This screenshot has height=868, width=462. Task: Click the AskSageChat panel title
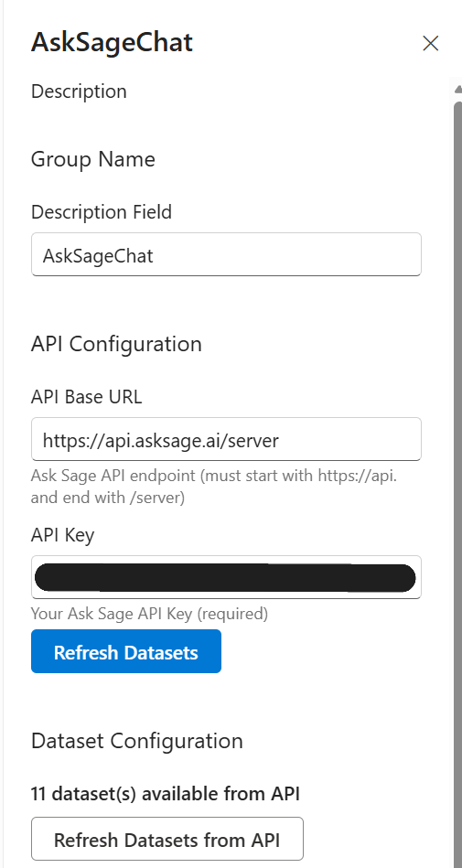[112, 43]
